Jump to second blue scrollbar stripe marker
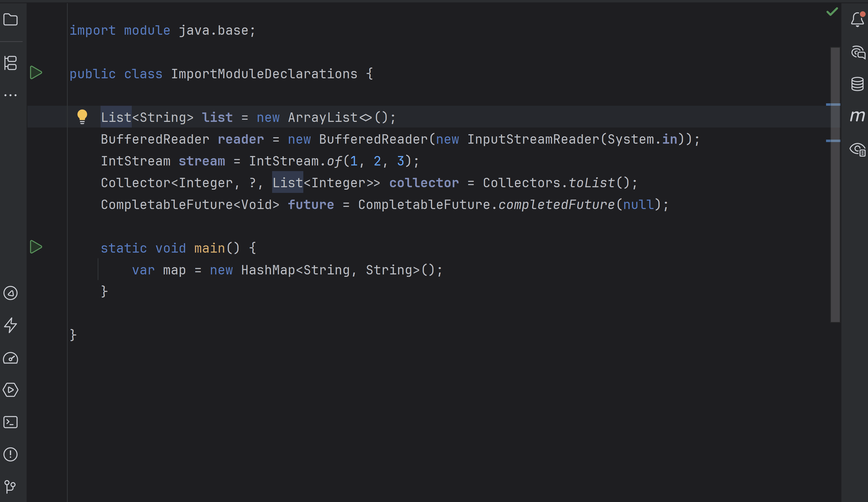The image size is (868, 502). tap(833, 141)
